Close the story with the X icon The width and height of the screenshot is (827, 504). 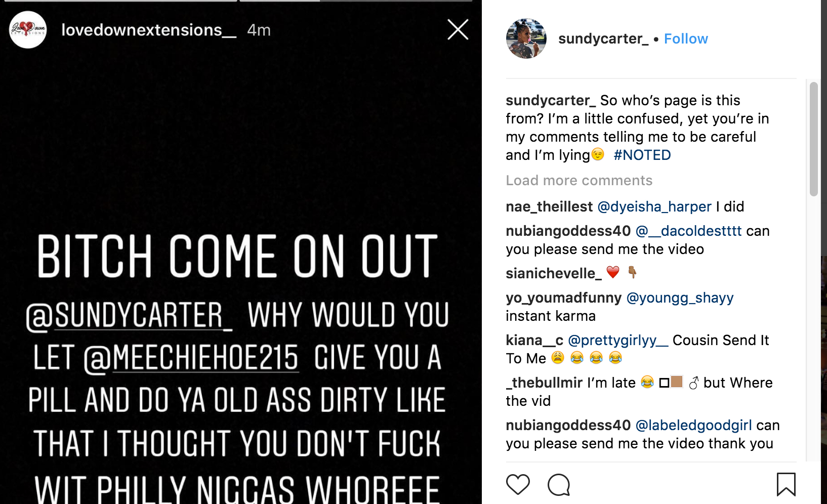[458, 30]
